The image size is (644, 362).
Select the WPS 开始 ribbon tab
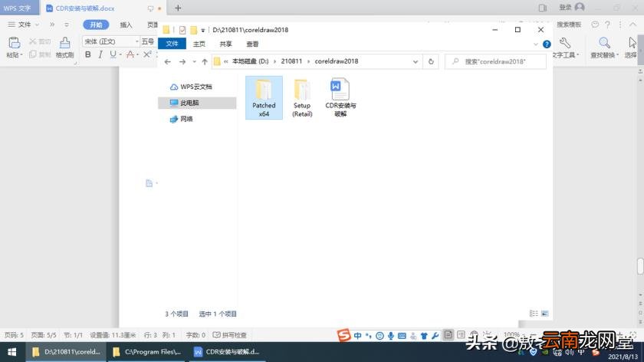click(x=96, y=25)
